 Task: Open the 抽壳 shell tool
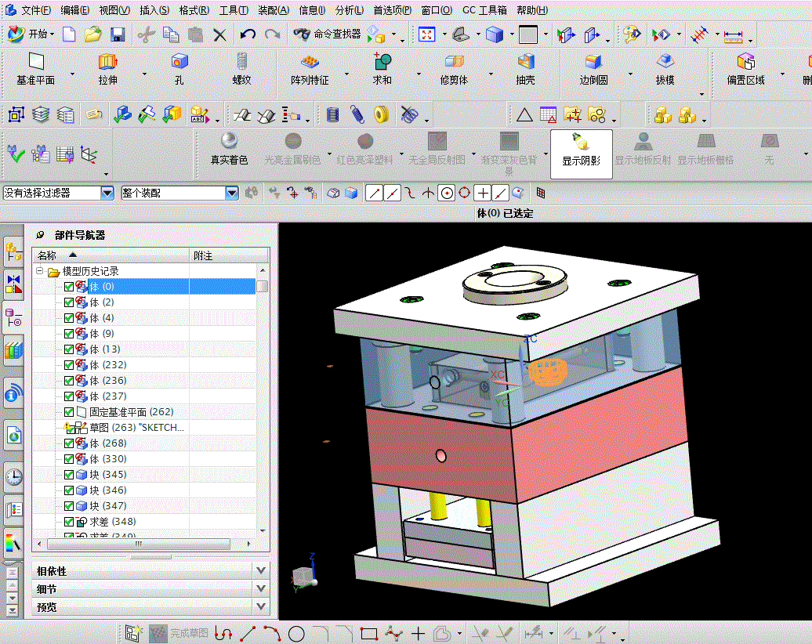(526, 69)
